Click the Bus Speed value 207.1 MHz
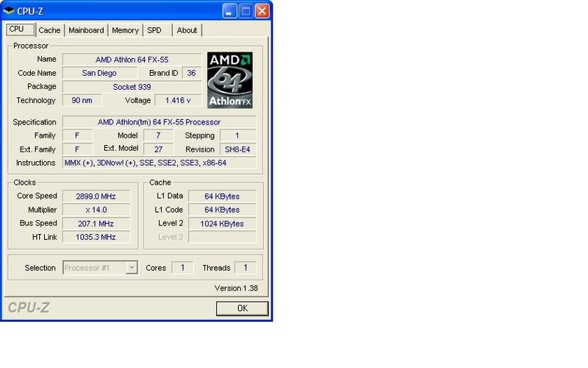 point(96,224)
